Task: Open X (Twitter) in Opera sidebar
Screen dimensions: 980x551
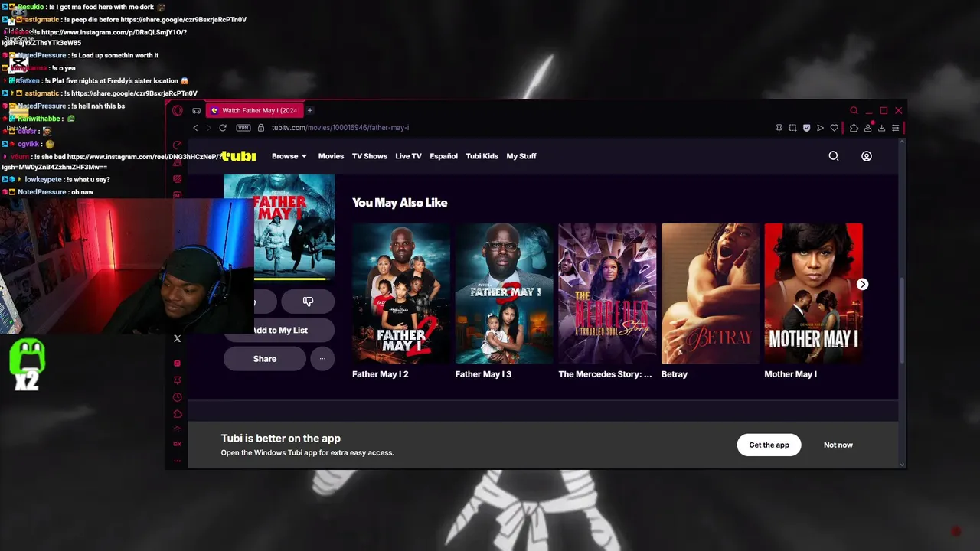Action: [x=178, y=338]
